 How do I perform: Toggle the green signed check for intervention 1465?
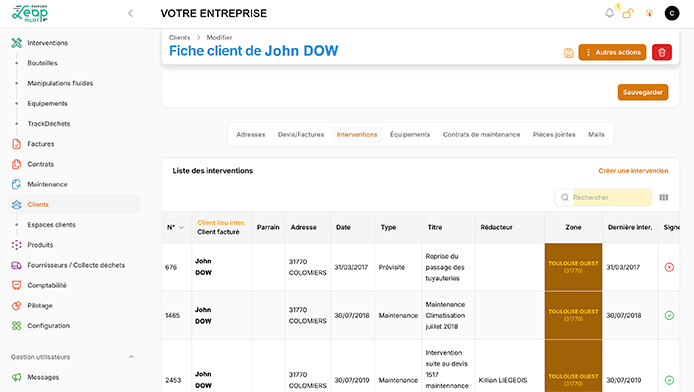pos(669,315)
